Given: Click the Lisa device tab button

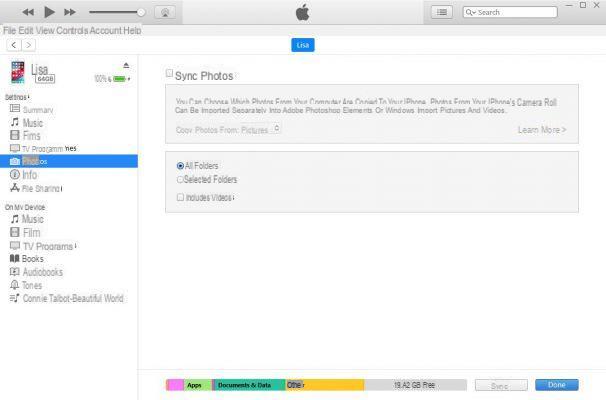Looking at the screenshot, I should click(303, 45).
